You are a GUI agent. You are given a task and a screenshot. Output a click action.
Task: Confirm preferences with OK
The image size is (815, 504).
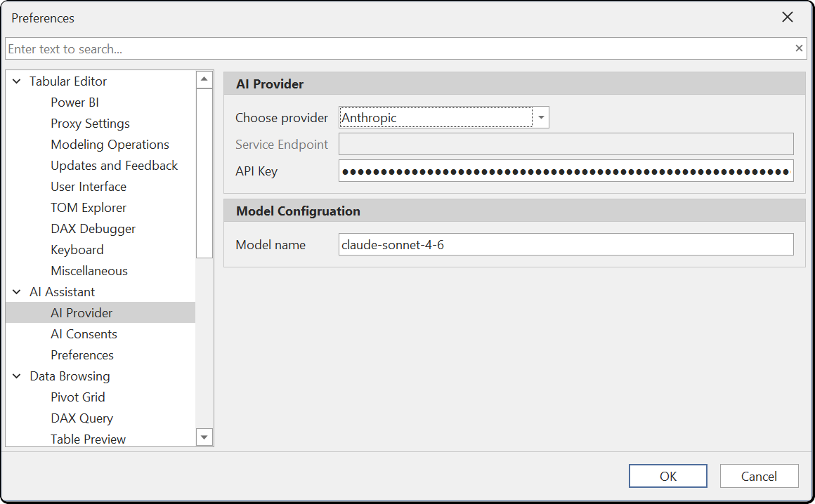667,475
